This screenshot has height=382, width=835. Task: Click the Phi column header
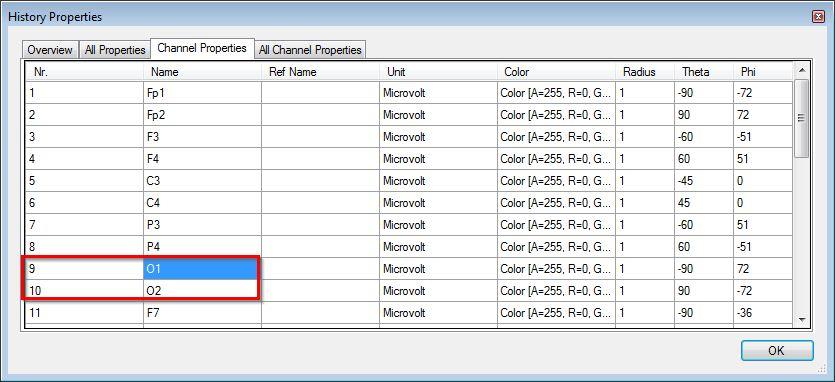763,71
